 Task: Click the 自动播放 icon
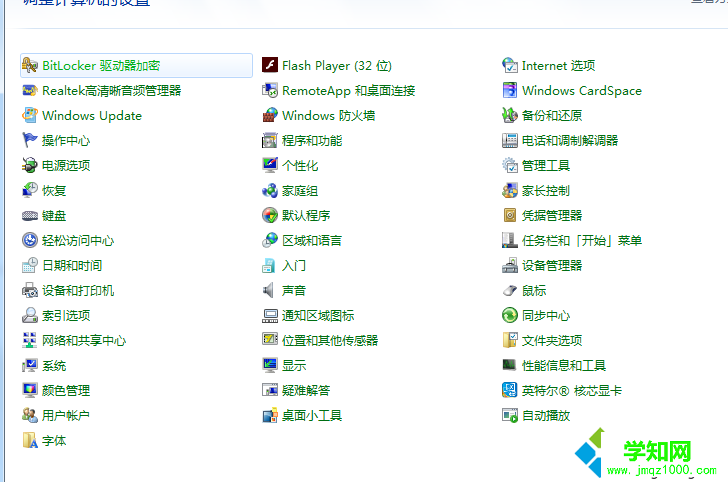coord(510,416)
